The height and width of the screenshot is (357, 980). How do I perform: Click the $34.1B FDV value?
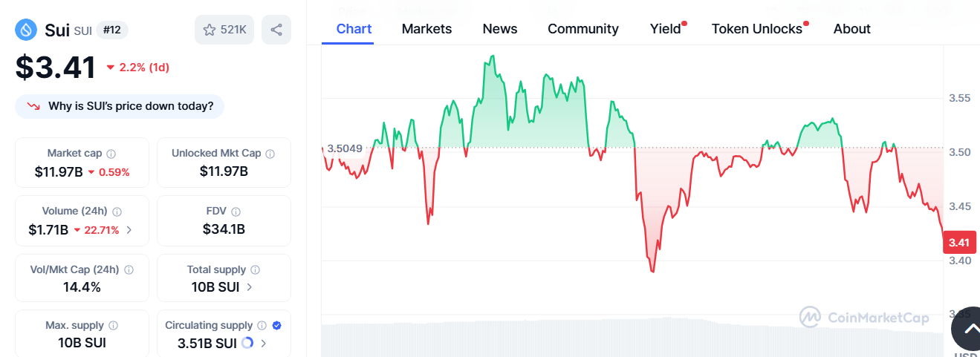click(224, 229)
